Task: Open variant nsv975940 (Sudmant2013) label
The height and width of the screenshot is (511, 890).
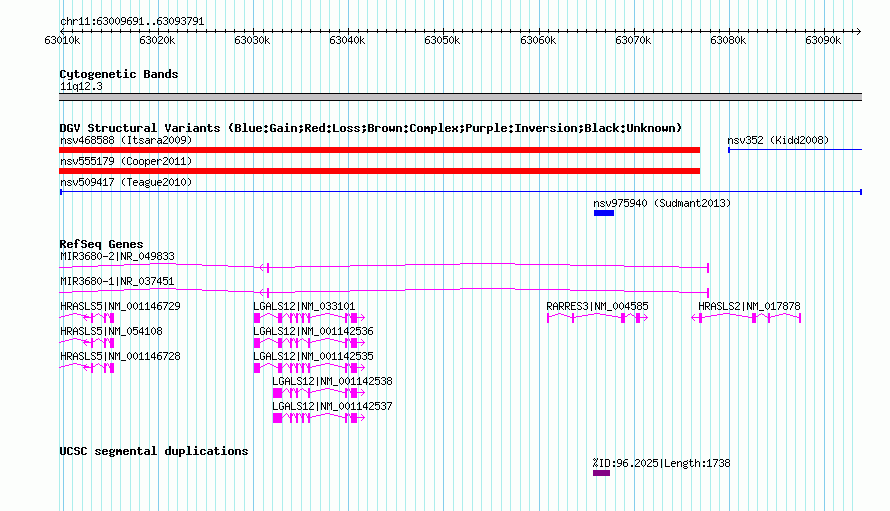Action: tap(662, 203)
